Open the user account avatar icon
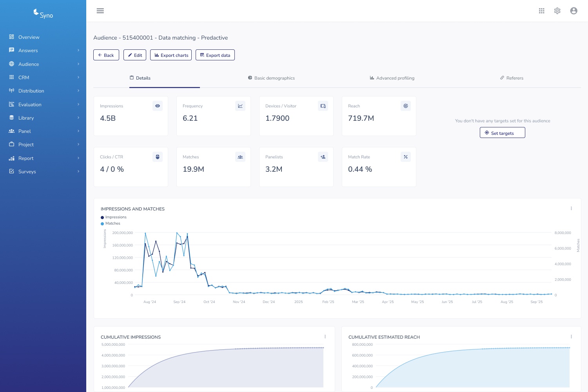588x392 pixels. [x=574, y=11]
